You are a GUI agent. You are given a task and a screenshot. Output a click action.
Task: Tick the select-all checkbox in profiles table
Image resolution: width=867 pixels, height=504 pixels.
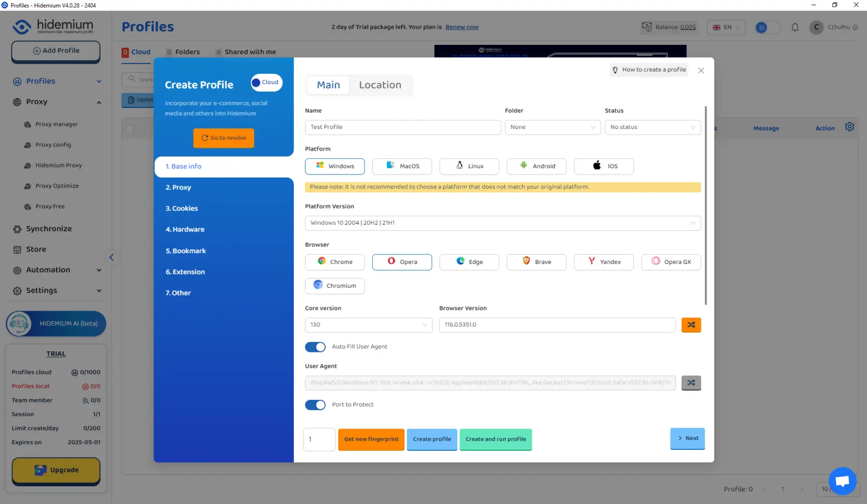(x=130, y=129)
